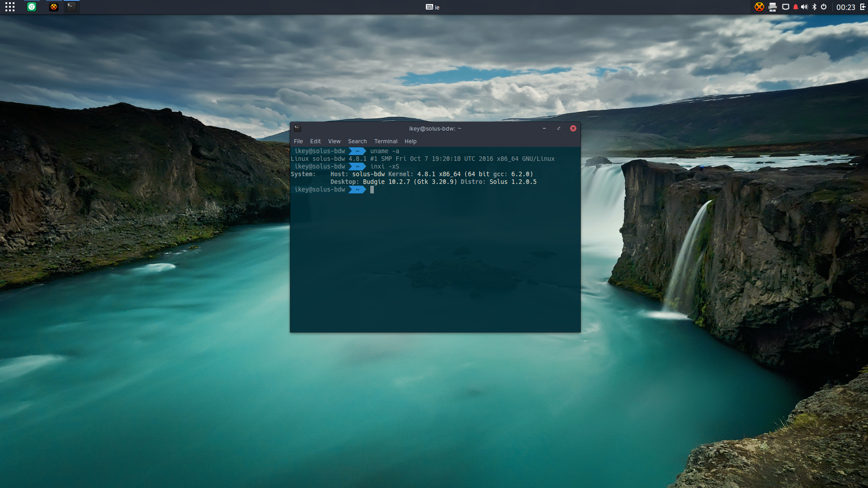Viewport: 868px width, 488px height.
Task: Open the File menu in terminal
Action: [x=298, y=141]
